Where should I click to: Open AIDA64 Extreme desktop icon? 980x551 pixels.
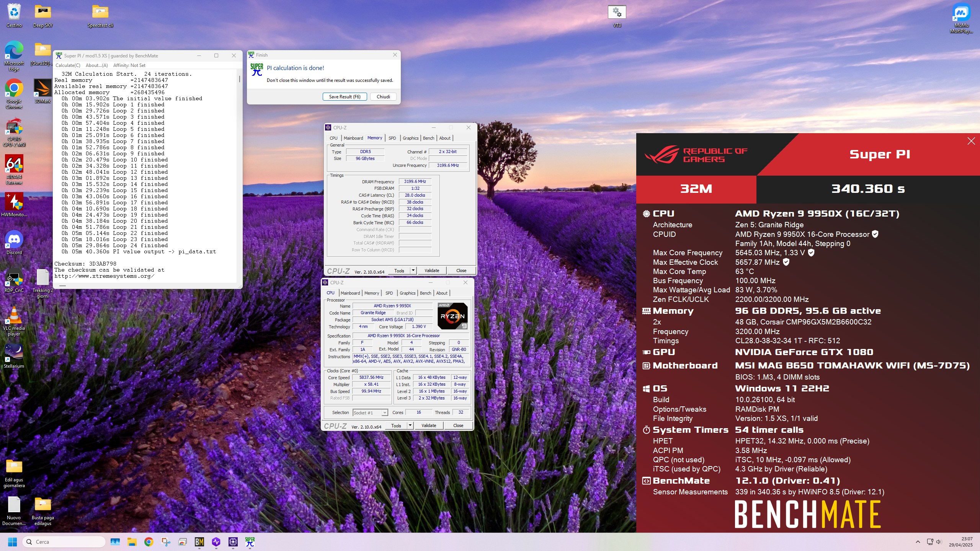click(14, 170)
